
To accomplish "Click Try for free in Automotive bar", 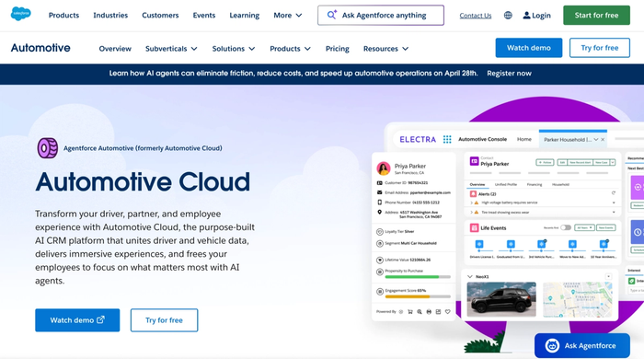I will click(600, 48).
